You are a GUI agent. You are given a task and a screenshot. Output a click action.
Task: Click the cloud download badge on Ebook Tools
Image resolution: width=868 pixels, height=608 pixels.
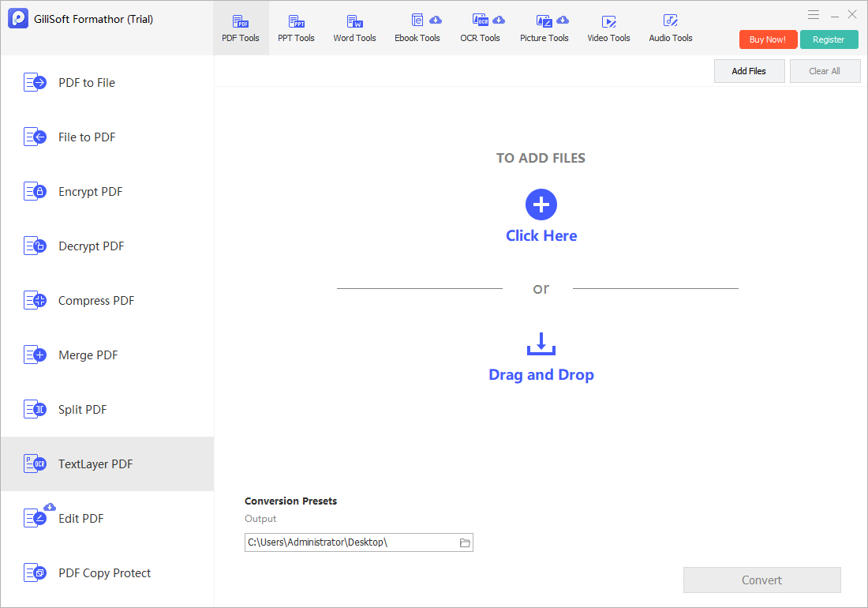pos(436,20)
